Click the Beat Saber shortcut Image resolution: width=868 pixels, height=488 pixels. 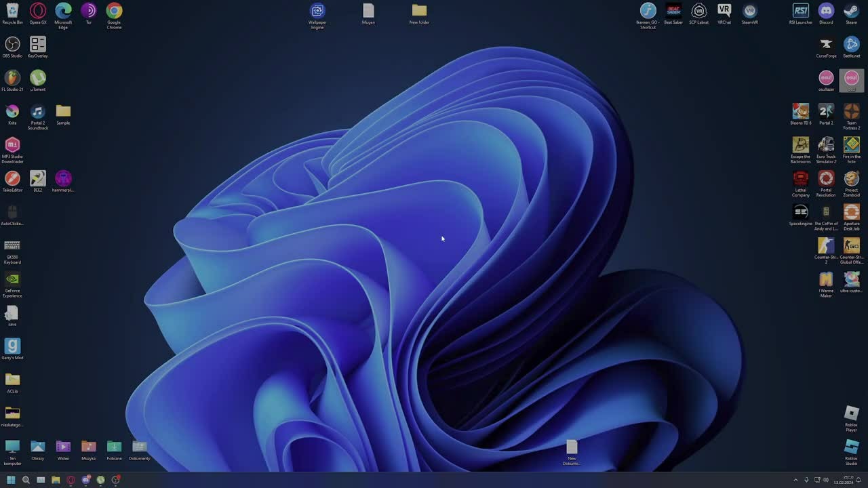[673, 14]
